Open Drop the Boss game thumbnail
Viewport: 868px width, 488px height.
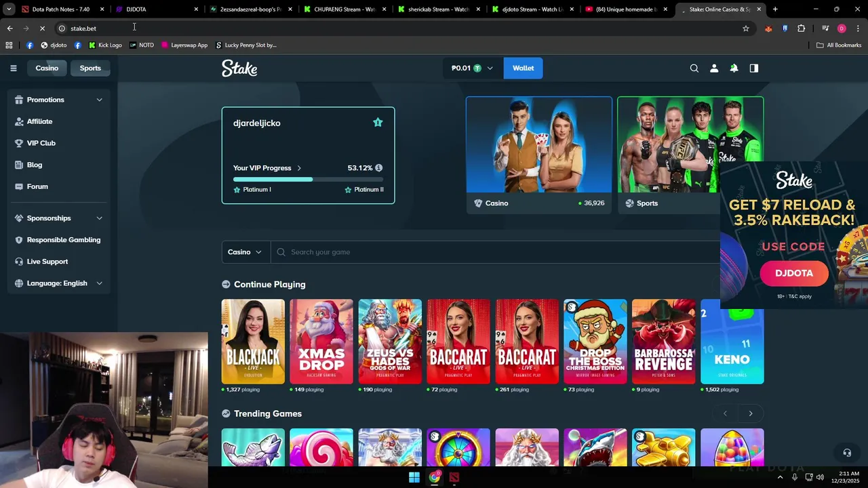pyautogui.click(x=595, y=342)
